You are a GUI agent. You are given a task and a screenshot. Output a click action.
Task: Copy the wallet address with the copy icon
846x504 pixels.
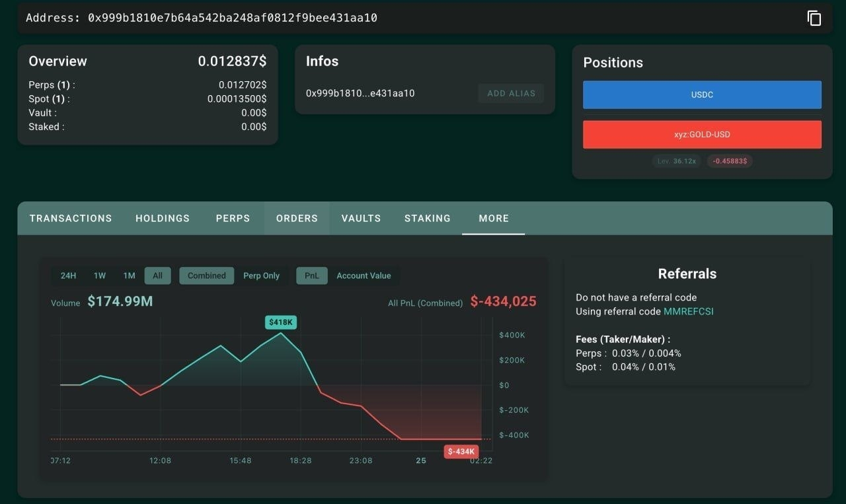814,18
